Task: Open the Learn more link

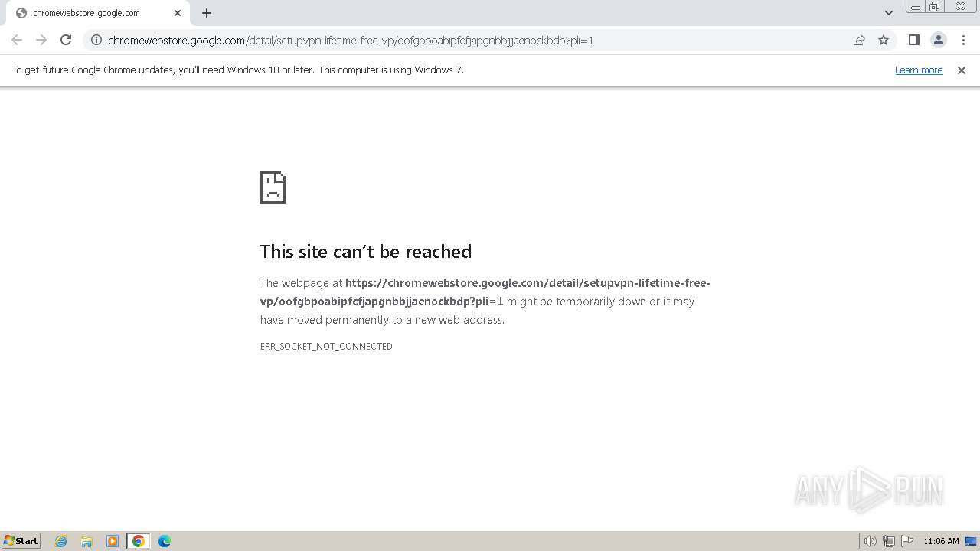Action: point(919,70)
